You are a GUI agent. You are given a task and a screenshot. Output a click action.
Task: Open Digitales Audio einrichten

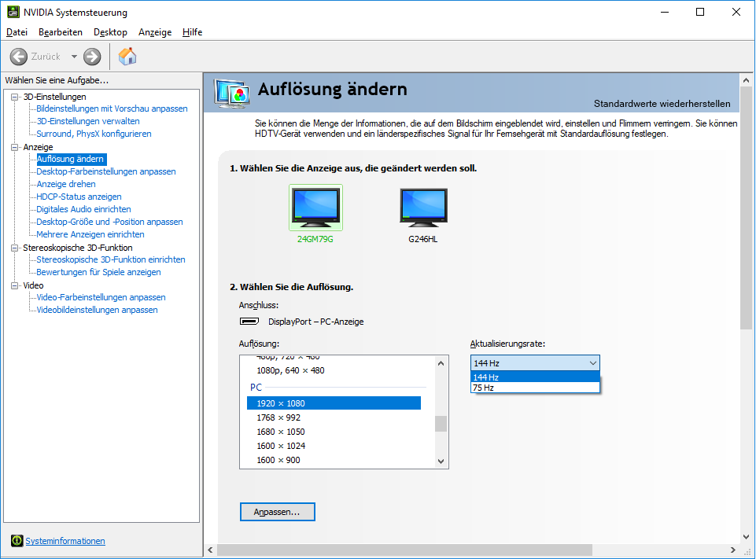click(x=84, y=209)
